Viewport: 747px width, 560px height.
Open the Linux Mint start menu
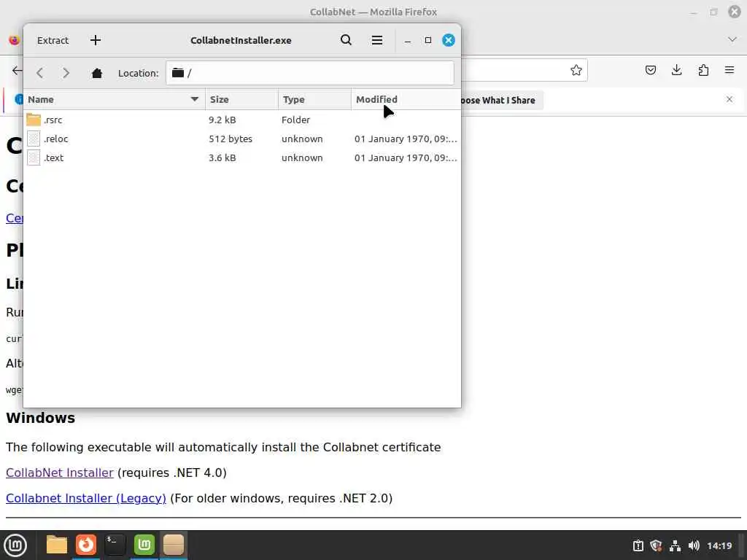(15, 545)
